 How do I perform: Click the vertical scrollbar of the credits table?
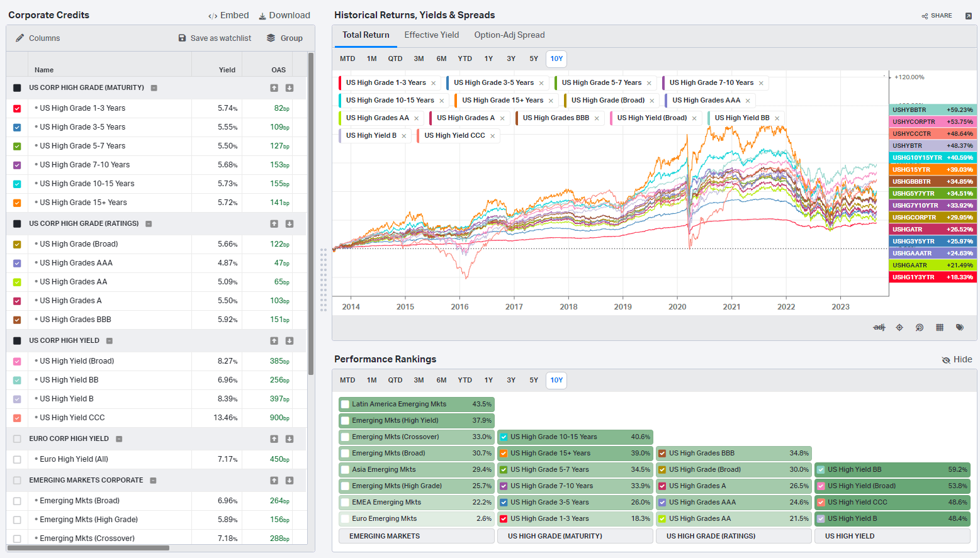click(x=311, y=214)
